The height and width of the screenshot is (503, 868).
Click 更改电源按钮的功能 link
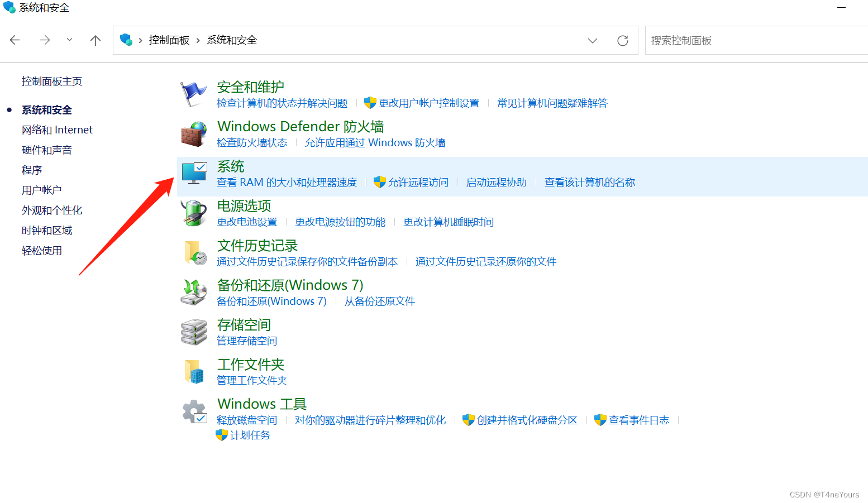[340, 222]
